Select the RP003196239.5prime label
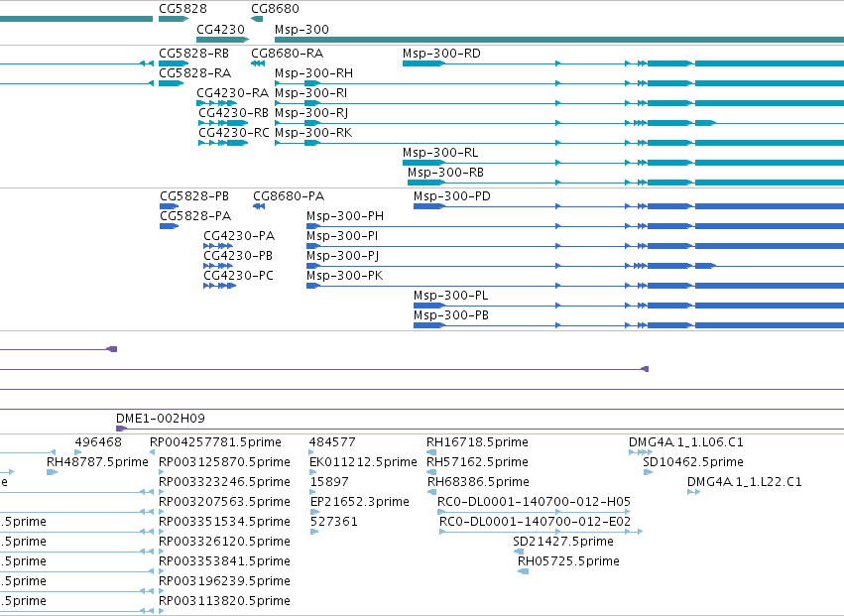 [x=224, y=582]
